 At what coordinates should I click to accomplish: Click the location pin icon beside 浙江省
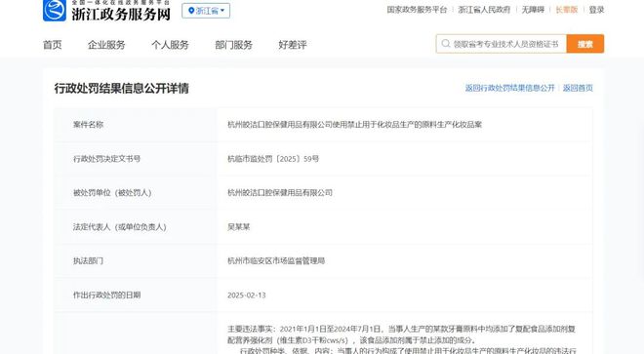191,11
